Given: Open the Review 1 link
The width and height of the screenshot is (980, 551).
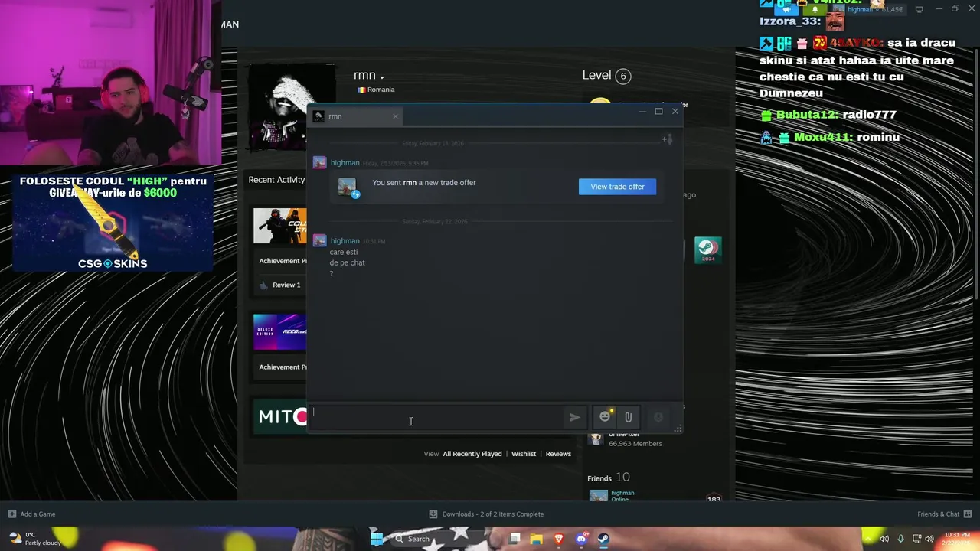Looking at the screenshot, I should [286, 285].
